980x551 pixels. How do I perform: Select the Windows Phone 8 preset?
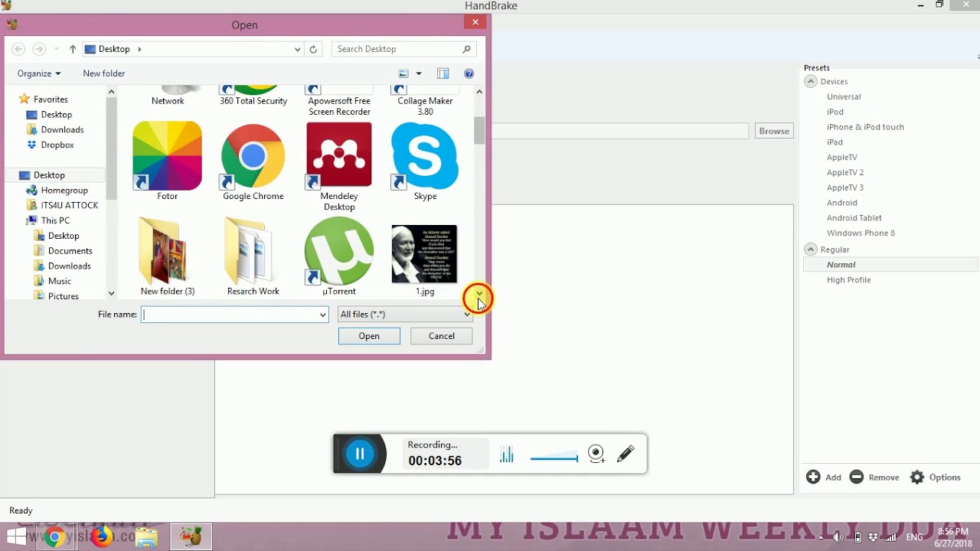(861, 233)
